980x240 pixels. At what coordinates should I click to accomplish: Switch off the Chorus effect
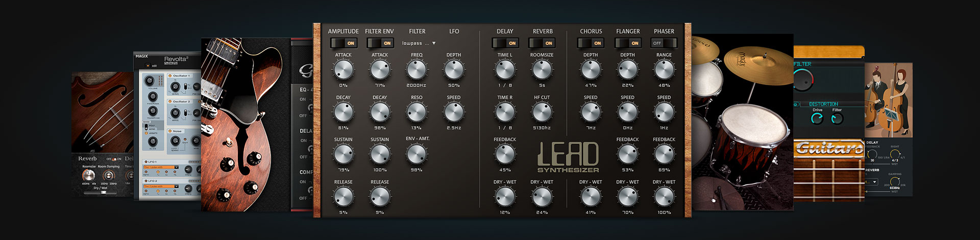point(591,43)
